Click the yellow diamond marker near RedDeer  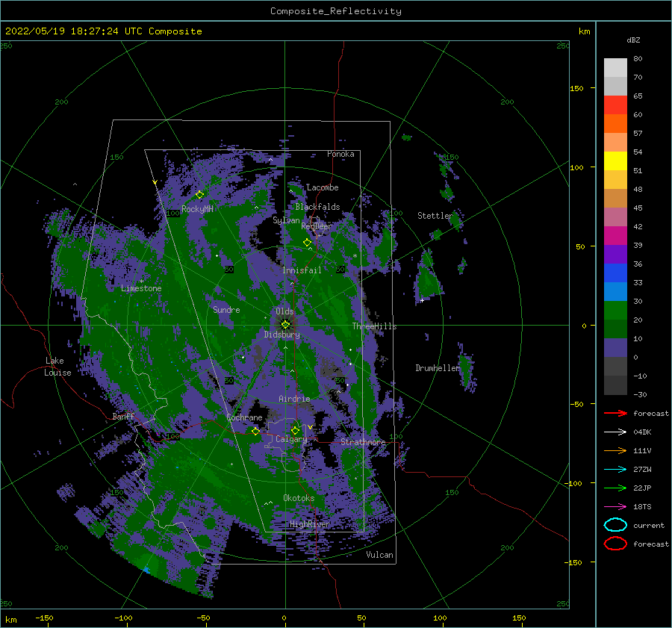[308, 242]
